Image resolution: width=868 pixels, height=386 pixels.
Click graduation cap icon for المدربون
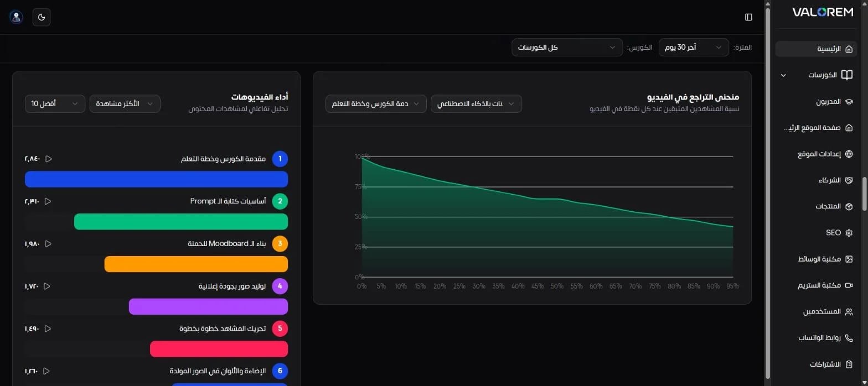(849, 102)
